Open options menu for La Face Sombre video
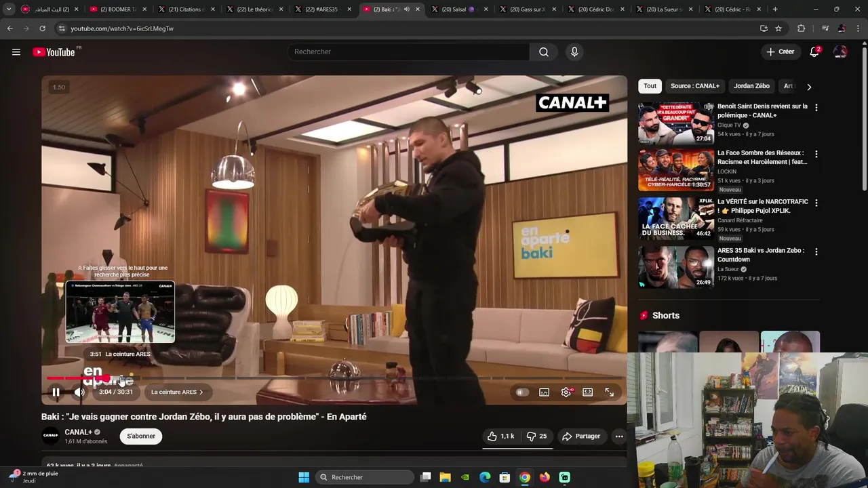The height and width of the screenshot is (488, 868). click(816, 155)
